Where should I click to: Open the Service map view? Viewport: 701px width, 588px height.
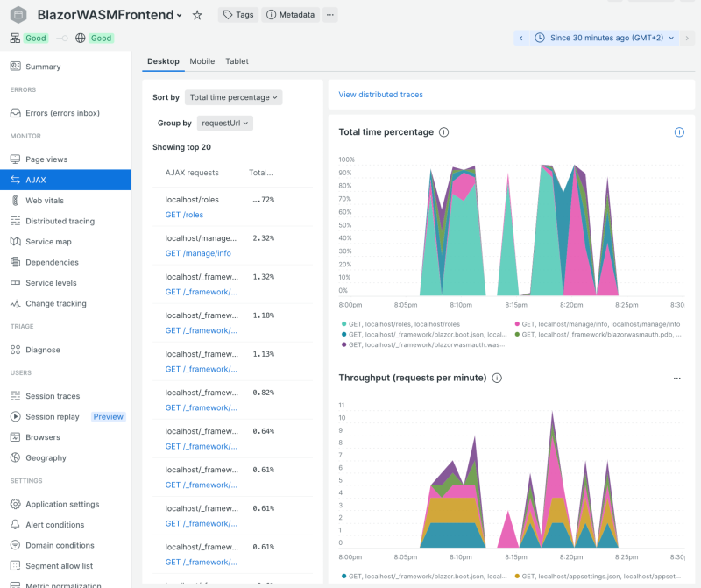pyautogui.click(x=47, y=241)
